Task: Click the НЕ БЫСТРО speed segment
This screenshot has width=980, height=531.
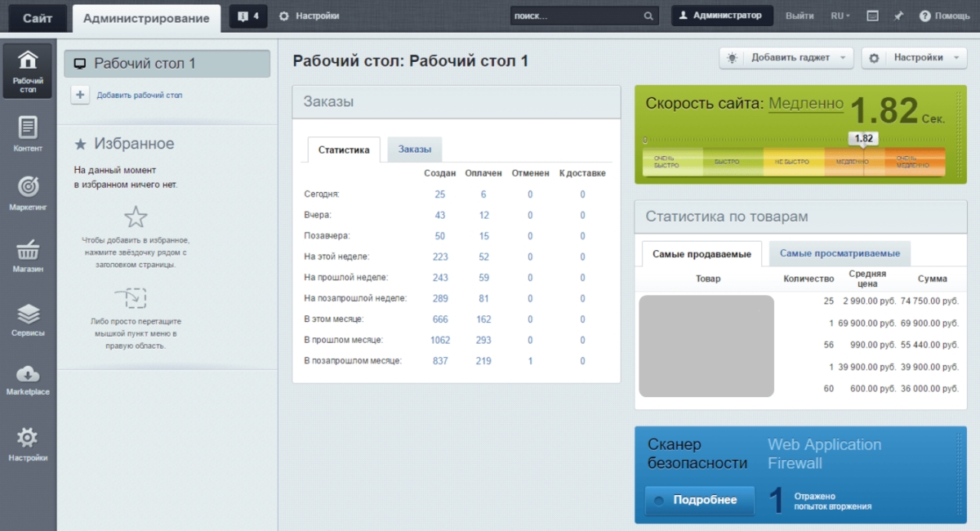Action: (x=793, y=162)
